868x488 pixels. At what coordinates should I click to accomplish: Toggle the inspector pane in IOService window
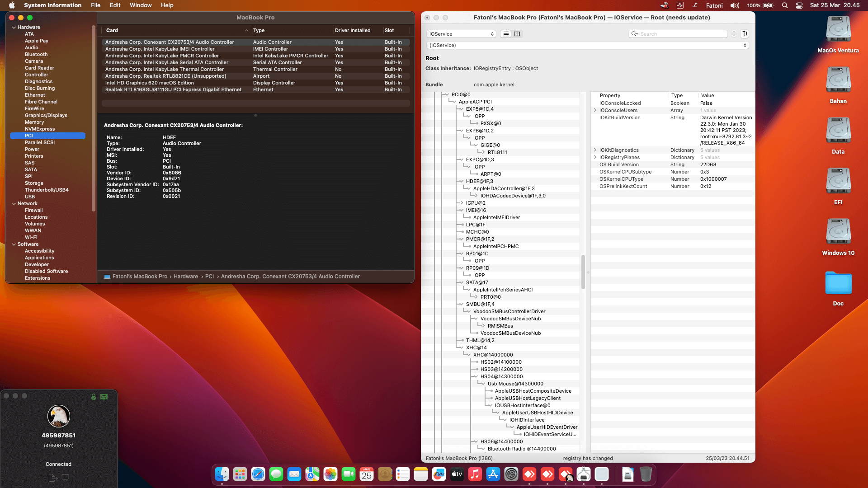click(745, 34)
